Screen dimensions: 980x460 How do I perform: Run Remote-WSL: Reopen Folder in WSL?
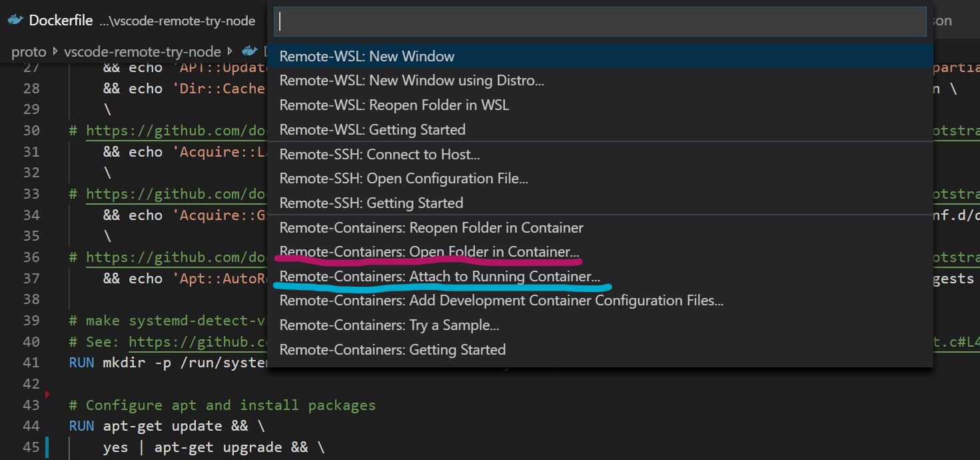tap(600, 105)
